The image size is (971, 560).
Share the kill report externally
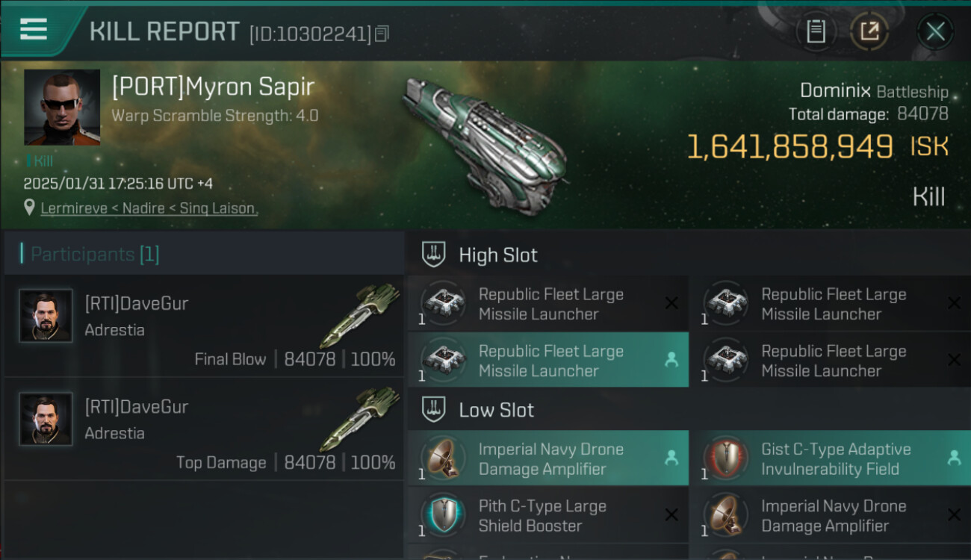(x=869, y=31)
